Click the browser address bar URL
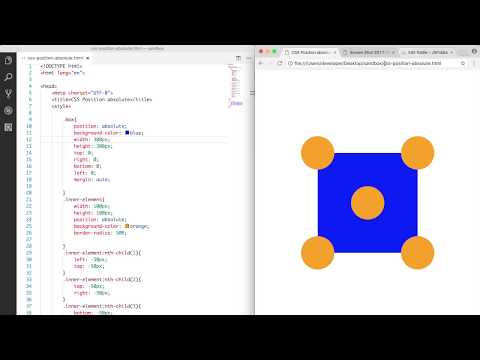Image resolution: width=480 pixels, height=360 pixels. (x=368, y=63)
